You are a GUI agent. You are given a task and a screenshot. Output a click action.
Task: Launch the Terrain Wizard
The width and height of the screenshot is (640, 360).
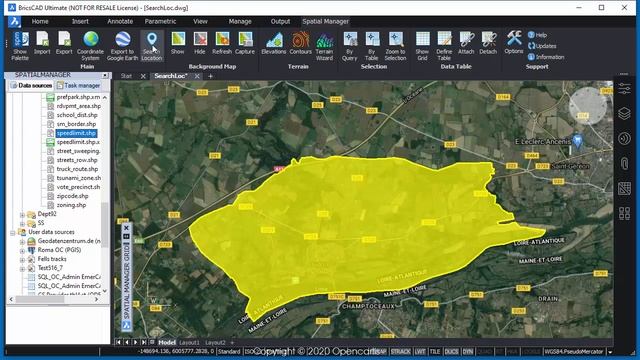pyautogui.click(x=324, y=40)
